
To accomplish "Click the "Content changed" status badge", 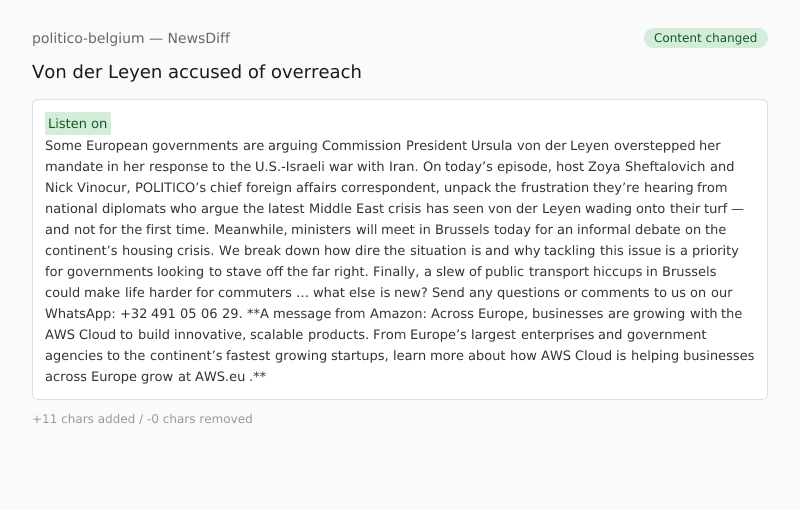I will [x=705, y=38].
